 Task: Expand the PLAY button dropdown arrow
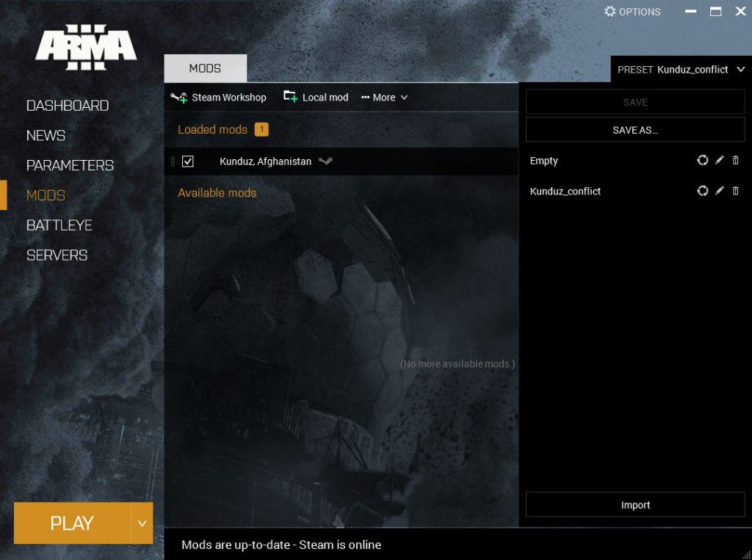(x=142, y=523)
